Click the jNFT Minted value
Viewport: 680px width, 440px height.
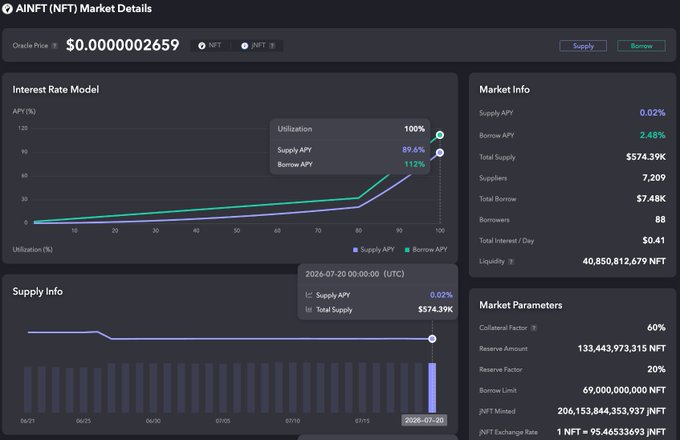[x=611, y=411]
